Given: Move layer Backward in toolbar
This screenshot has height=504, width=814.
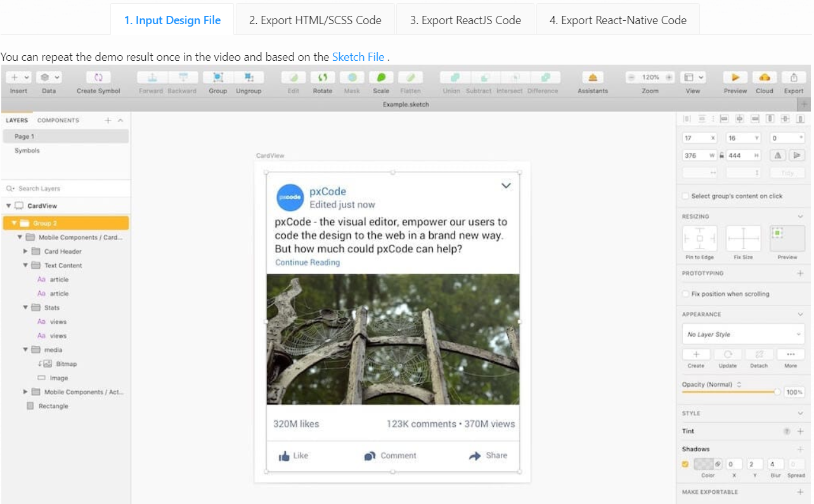Looking at the screenshot, I should pyautogui.click(x=183, y=77).
